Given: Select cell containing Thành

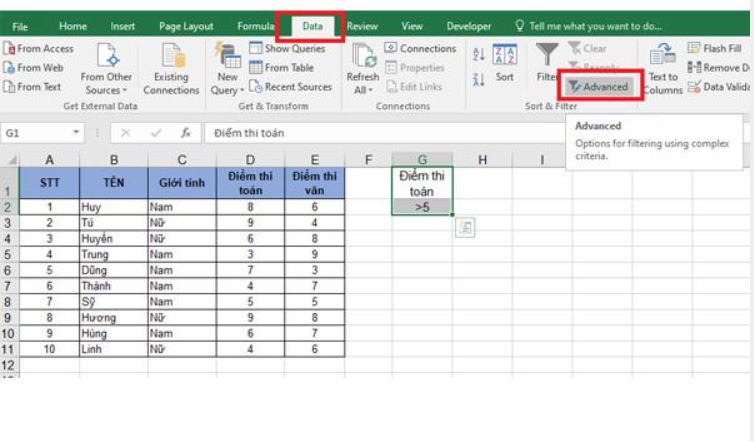Looking at the screenshot, I should coord(113,286).
